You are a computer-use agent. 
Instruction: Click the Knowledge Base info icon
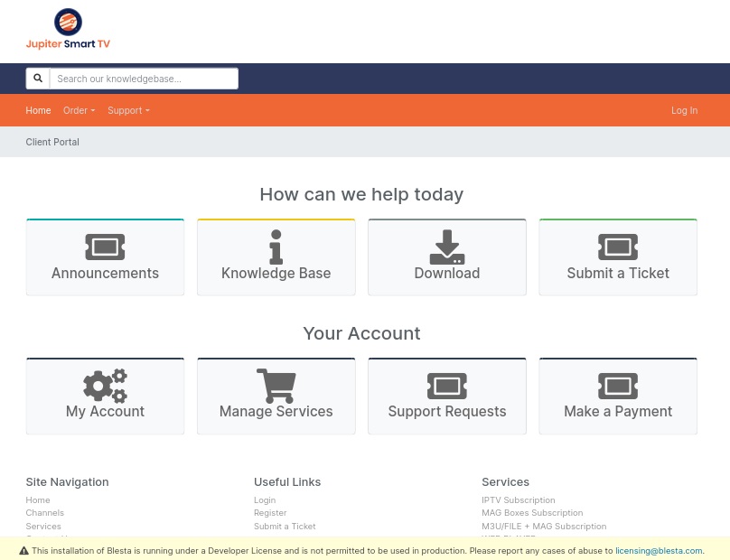[x=276, y=247]
